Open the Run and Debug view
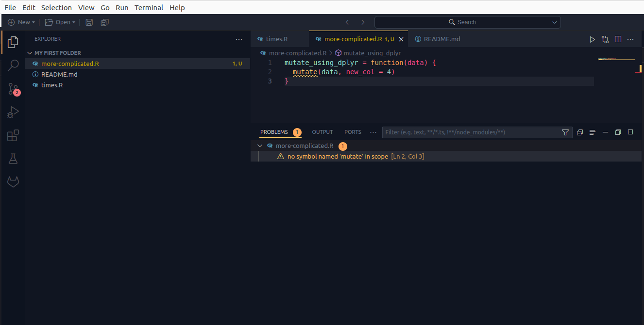644x325 pixels. click(13, 112)
